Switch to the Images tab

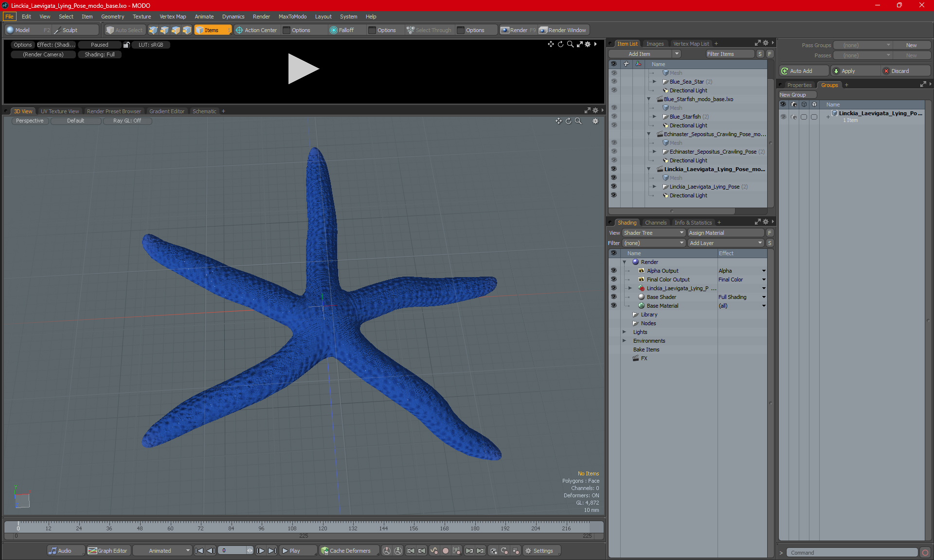[655, 44]
